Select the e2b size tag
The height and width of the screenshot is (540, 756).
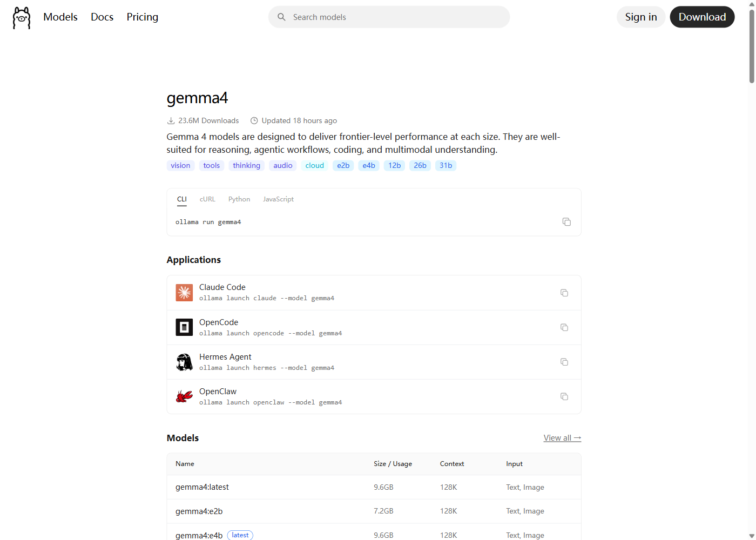[343, 166]
